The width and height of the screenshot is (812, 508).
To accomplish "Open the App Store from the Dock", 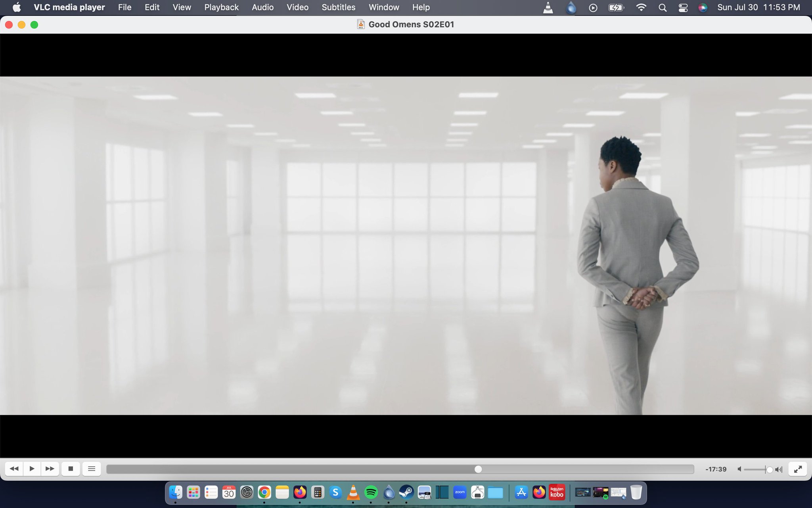I will click(521, 493).
